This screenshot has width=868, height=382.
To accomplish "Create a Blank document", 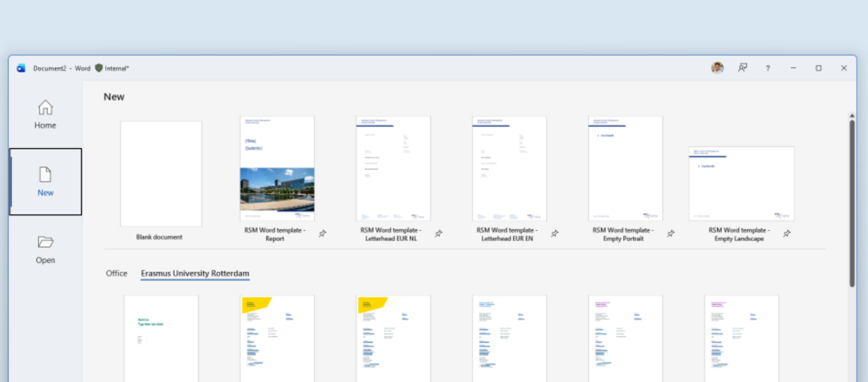I will pyautogui.click(x=161, y=174).
